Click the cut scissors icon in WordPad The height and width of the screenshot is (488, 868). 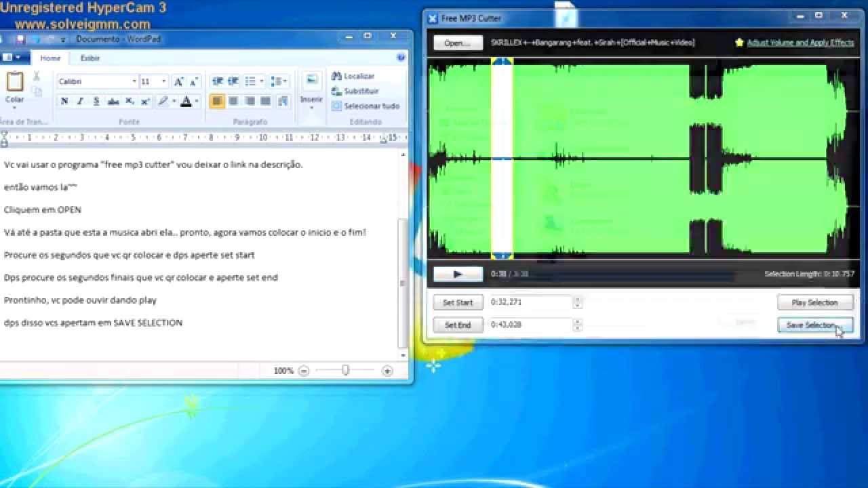(x=37, y=76)
